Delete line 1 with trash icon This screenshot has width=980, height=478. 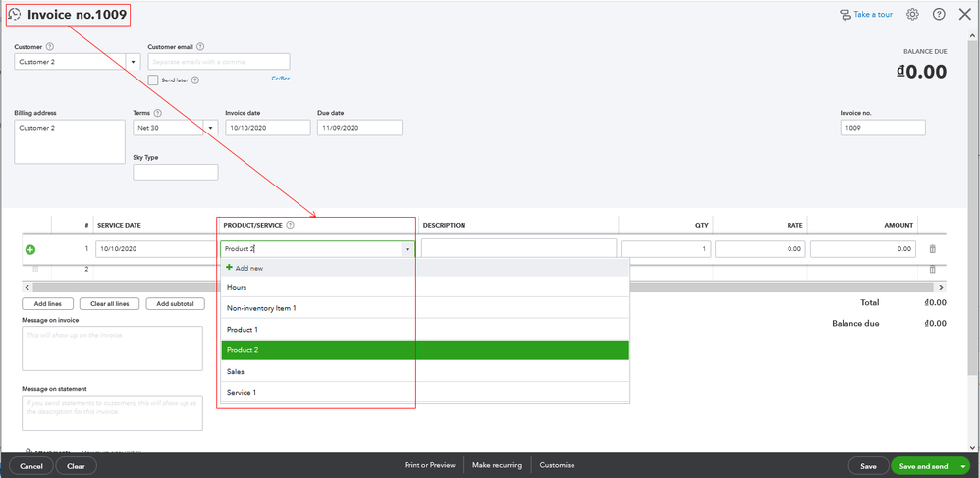click(x=933, y=249)
